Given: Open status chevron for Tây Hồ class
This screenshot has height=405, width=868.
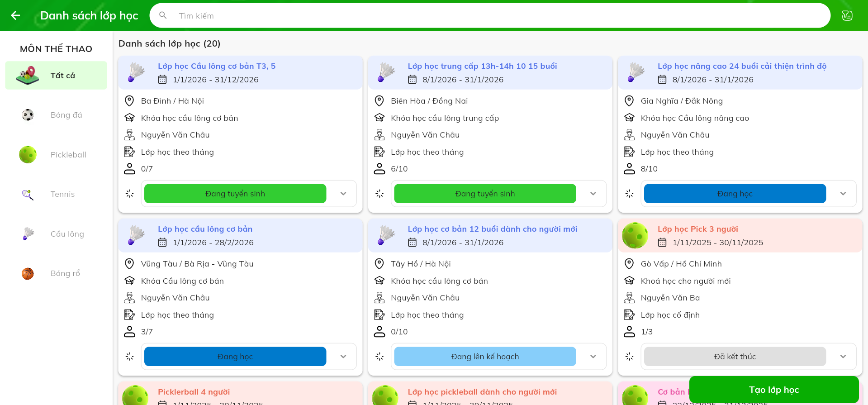Looking at the screenshot, I should click(593, 357).
